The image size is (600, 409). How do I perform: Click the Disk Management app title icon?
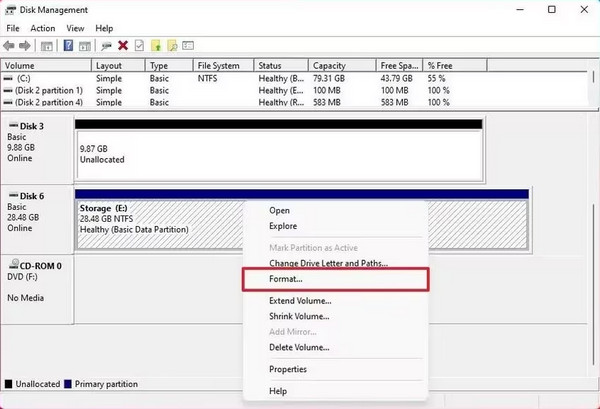pyautogui.click(x=10, y=10)
